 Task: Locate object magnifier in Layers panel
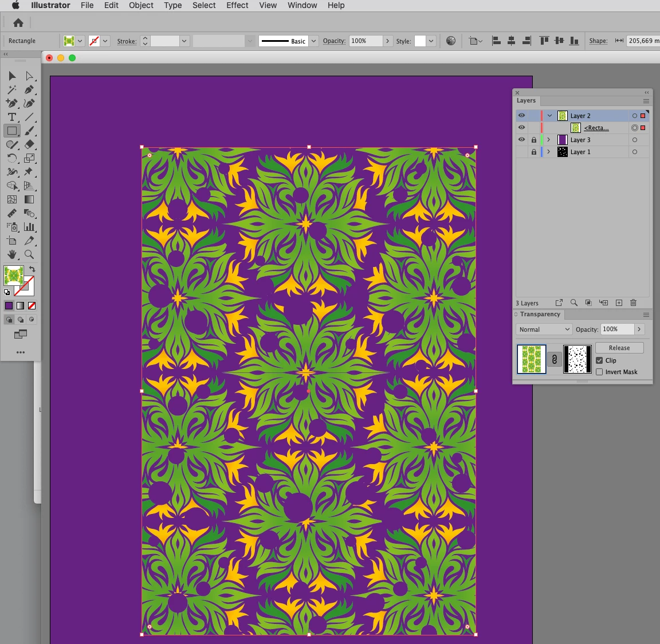click(573, 303)
